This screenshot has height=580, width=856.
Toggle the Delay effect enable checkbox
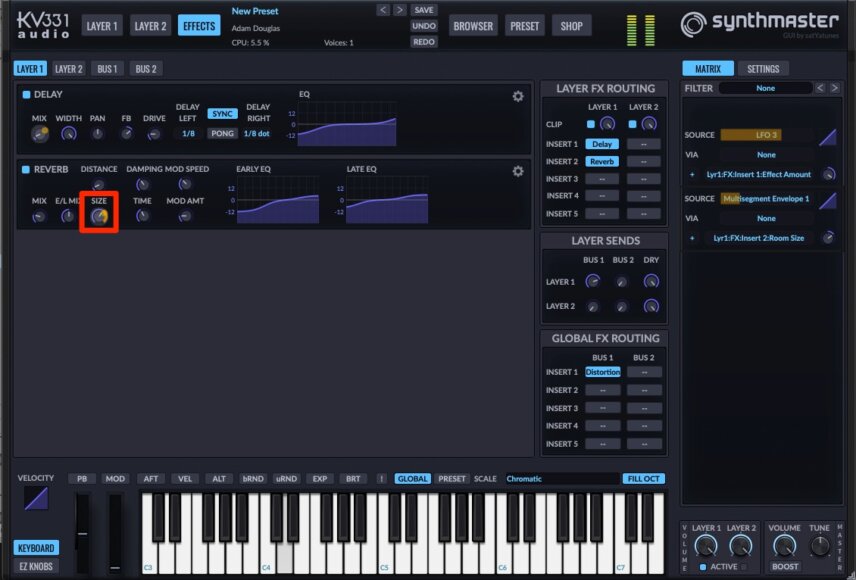26,94
